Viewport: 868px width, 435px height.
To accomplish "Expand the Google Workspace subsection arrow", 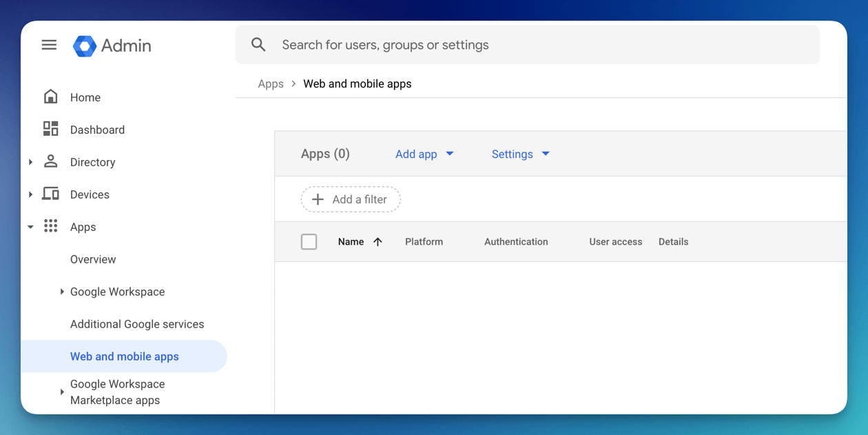I will pyautogui.click(x=62, y=292).
